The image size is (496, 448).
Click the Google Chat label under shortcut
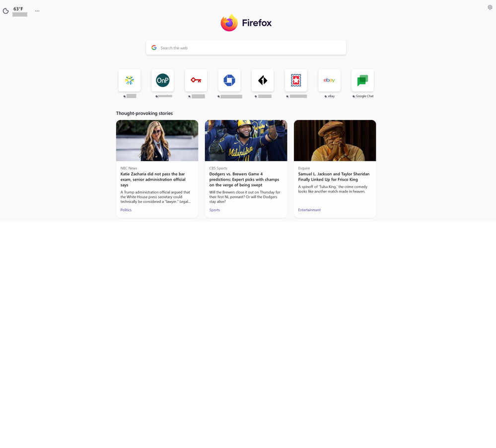[364, 96]
